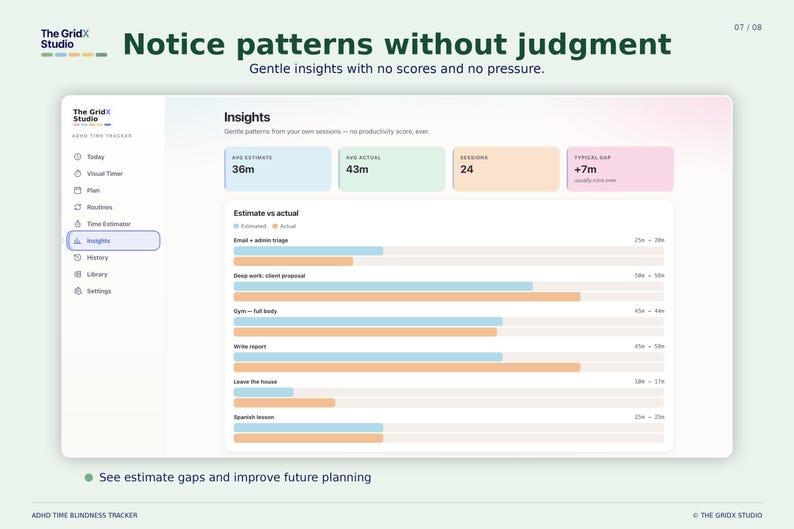
Task: Click the Insights bar-chart icon
Action: [x=77, y=241]
